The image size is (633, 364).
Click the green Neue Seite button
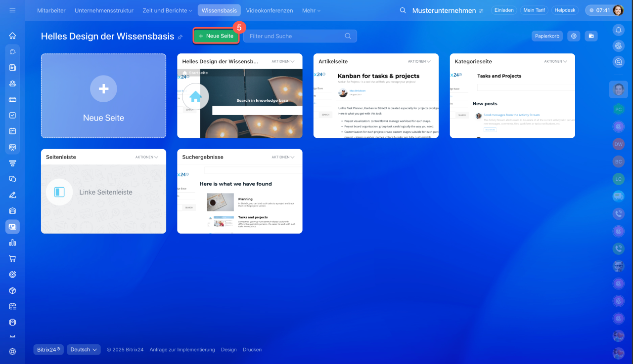216,36
